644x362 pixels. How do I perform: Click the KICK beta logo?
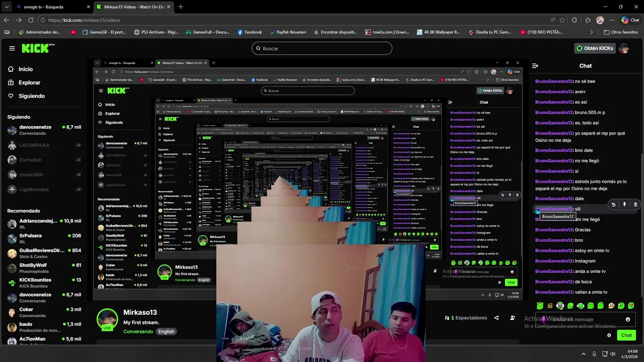(x=38, y=48)
